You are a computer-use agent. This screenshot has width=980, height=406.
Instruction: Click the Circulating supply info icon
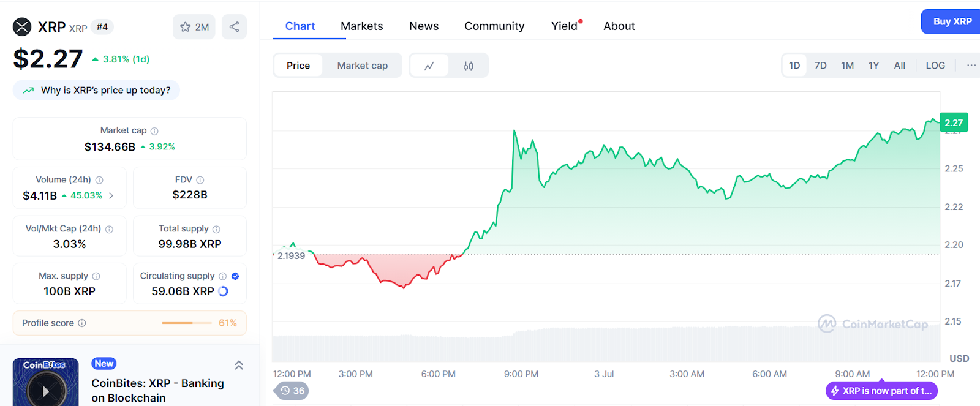(x=223, y=276)
